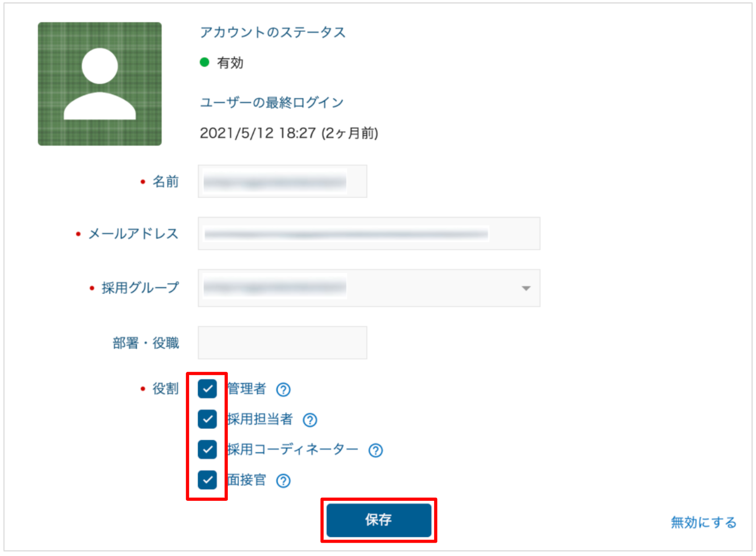Screen dimensions: 756x556
Task: Click the 採用グループ combo box field
Action: (369, 288)
